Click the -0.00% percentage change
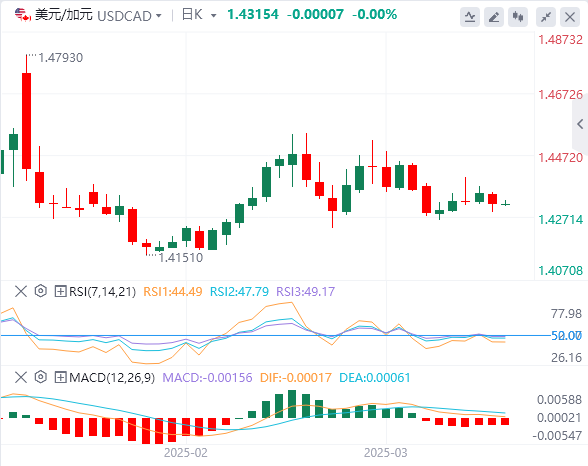 (374, 15)
